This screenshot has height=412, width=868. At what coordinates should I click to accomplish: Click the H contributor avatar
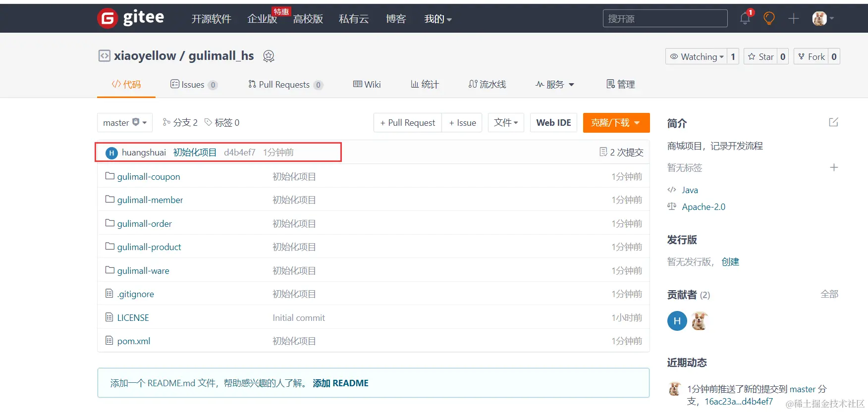[x=677, y=321]
